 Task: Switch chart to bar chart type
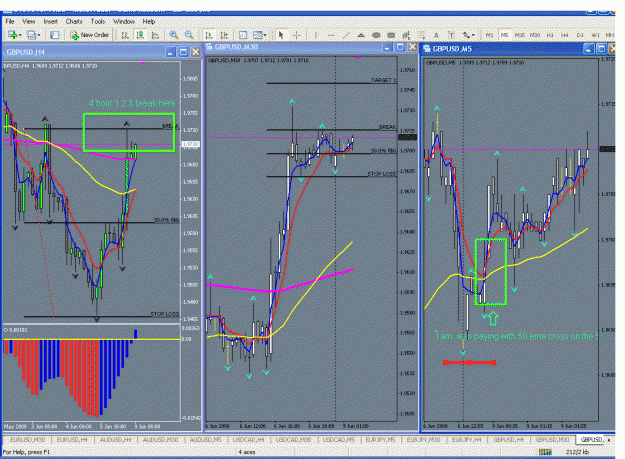[x=125, y=35]
